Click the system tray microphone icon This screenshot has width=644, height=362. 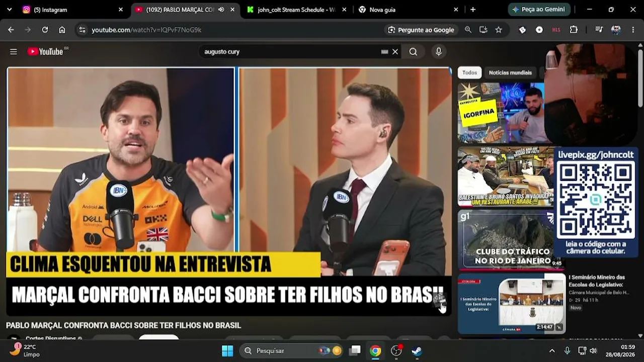[567, 350]
